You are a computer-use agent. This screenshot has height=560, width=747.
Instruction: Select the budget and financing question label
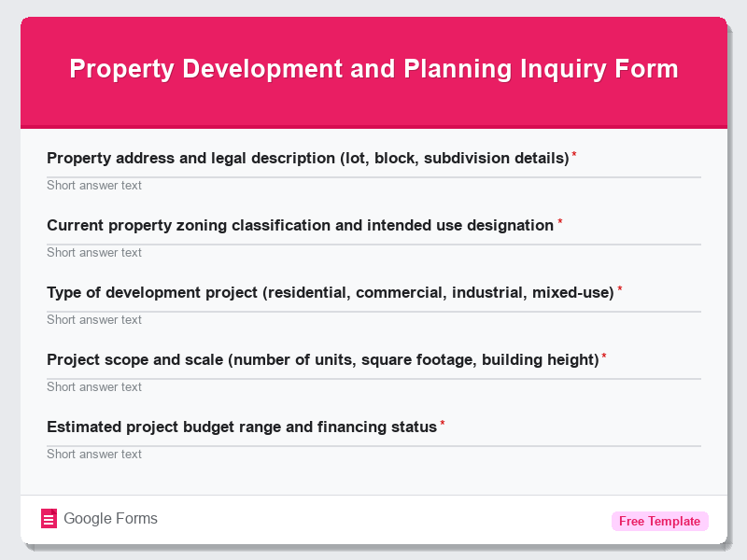[243, 427]
